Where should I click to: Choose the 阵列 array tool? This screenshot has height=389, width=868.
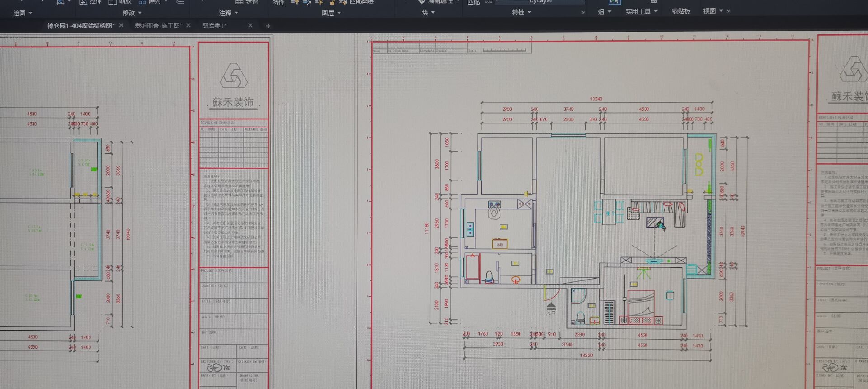tap(142, 2)
